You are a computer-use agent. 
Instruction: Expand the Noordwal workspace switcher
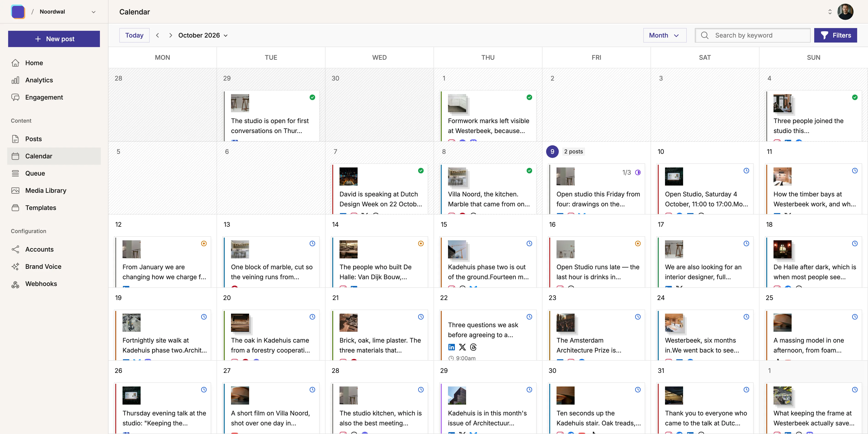click(x=93, y=12)
